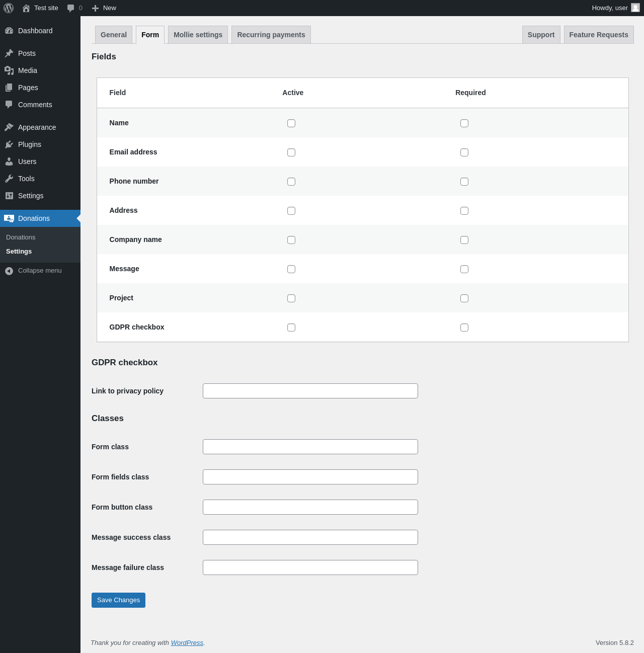This screenshot has width=644, height=653.
Task: Toggle Required for Email address
Action: click(464, 152)
